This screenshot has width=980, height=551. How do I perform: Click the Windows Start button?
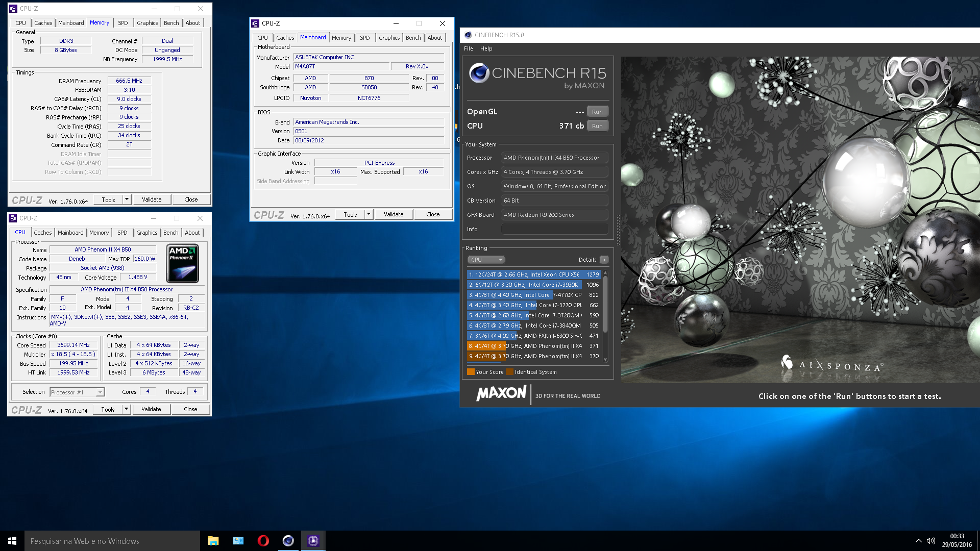coord(12,541)
